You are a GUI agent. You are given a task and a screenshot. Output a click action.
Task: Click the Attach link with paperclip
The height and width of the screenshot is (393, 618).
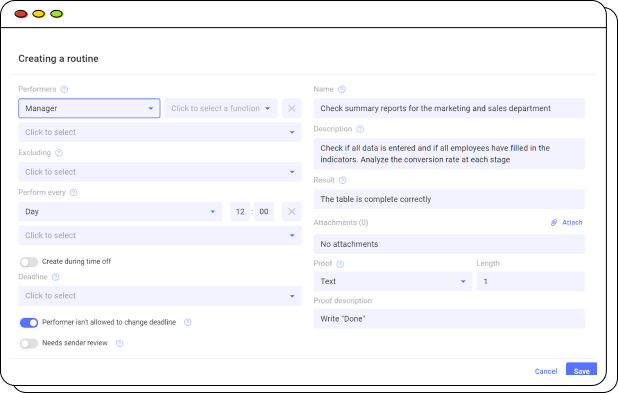click(x=566, y=222)
